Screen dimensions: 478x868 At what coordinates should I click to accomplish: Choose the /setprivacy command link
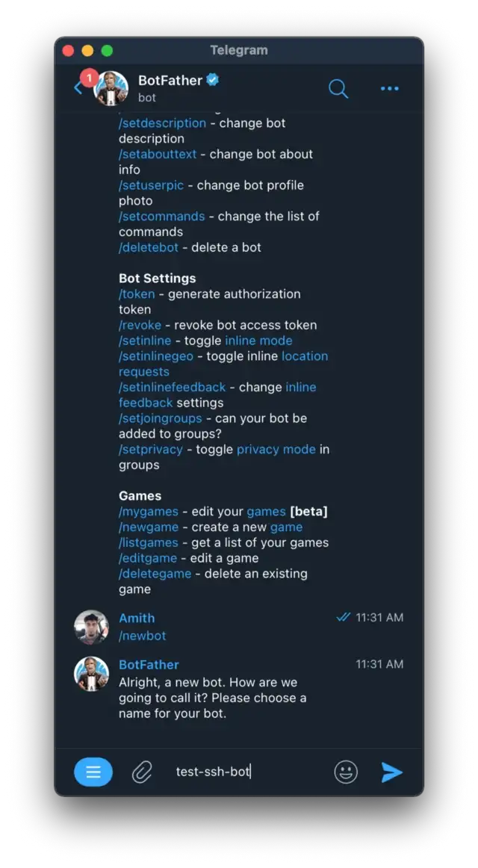[x=150, y=449]
